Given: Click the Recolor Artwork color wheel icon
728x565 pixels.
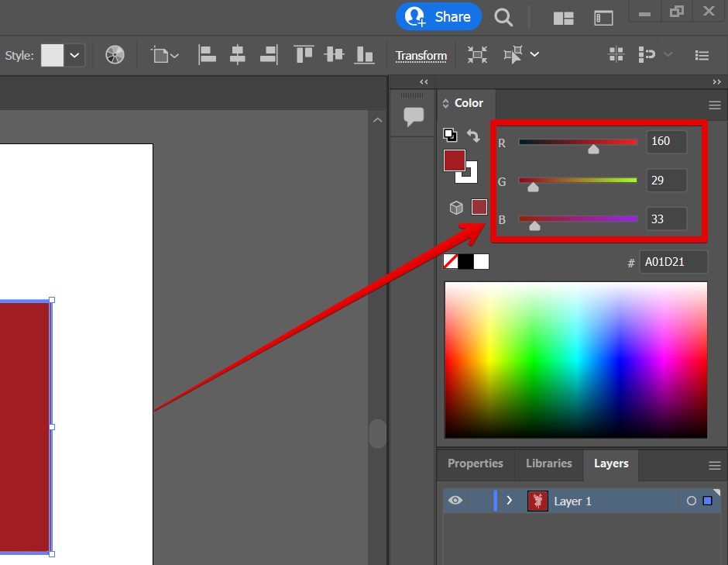Looking at the screenshot, I should [115, 55].
